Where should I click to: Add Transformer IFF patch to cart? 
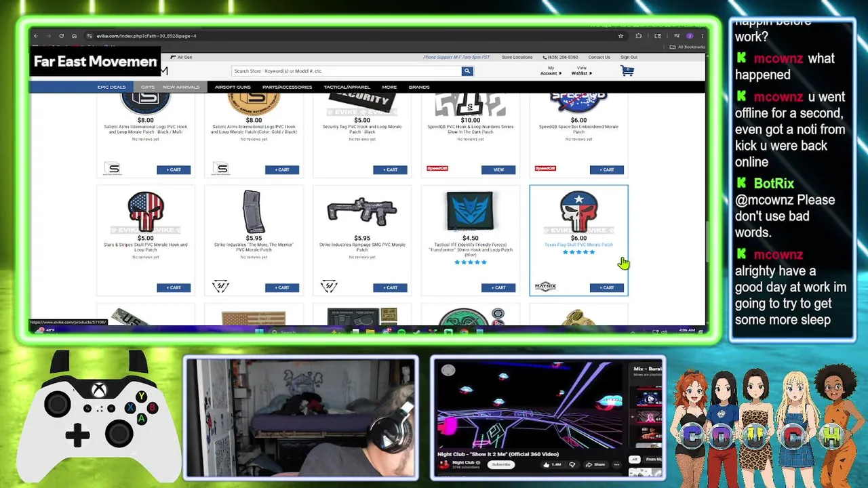coord(498,287)
